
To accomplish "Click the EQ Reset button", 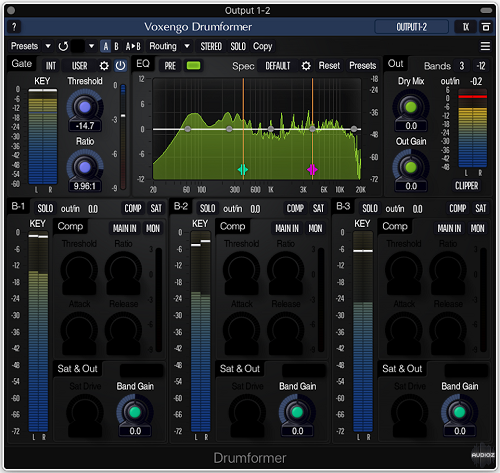I will 329,66.
